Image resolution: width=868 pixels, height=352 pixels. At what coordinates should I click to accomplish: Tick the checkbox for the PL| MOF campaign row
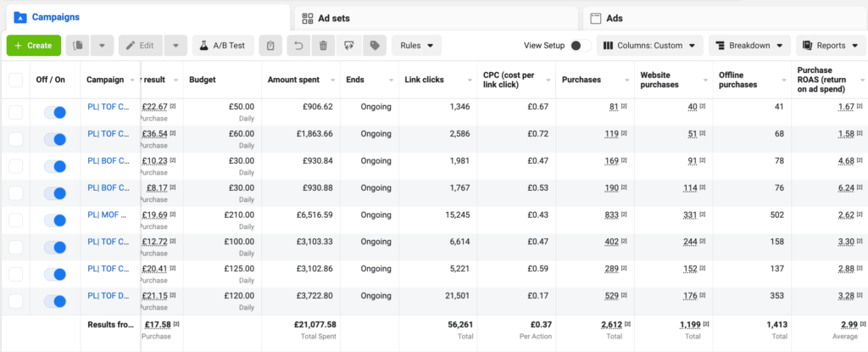(x=16, y=220)
